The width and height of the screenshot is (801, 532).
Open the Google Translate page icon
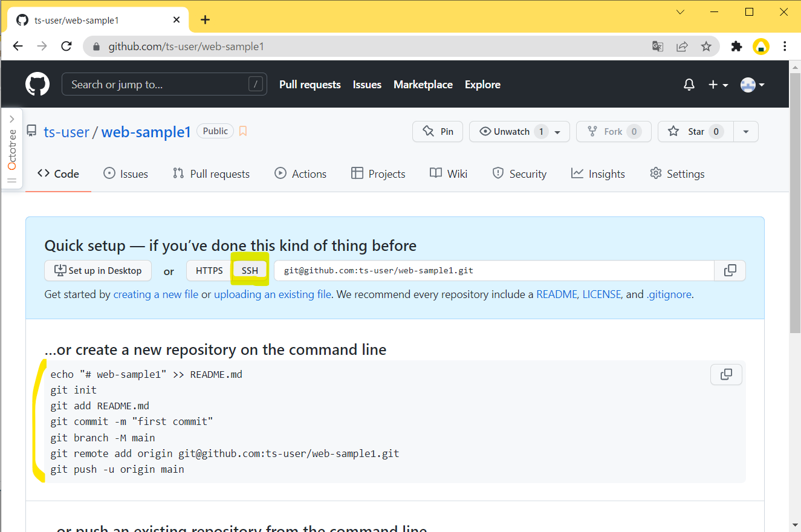click(658, 47)
